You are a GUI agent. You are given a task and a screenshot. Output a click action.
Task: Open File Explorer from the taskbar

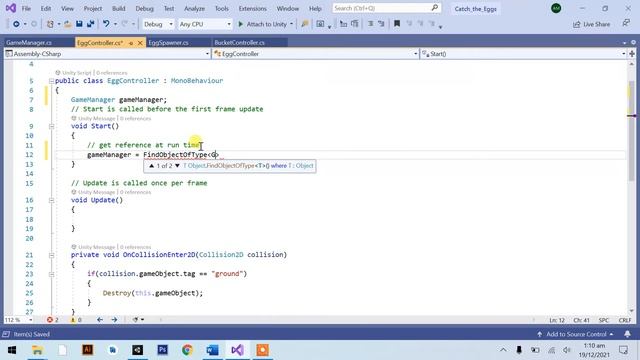pyautogui.click(x=37, y=350)
